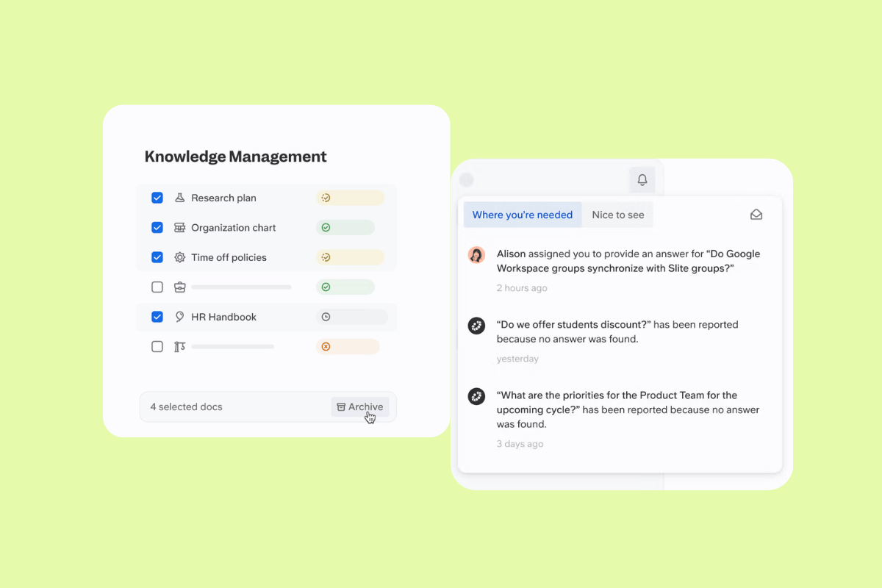The image size is (882, 588).
Task: Open the Where you're needed tab
Action: tap(522, 214)
